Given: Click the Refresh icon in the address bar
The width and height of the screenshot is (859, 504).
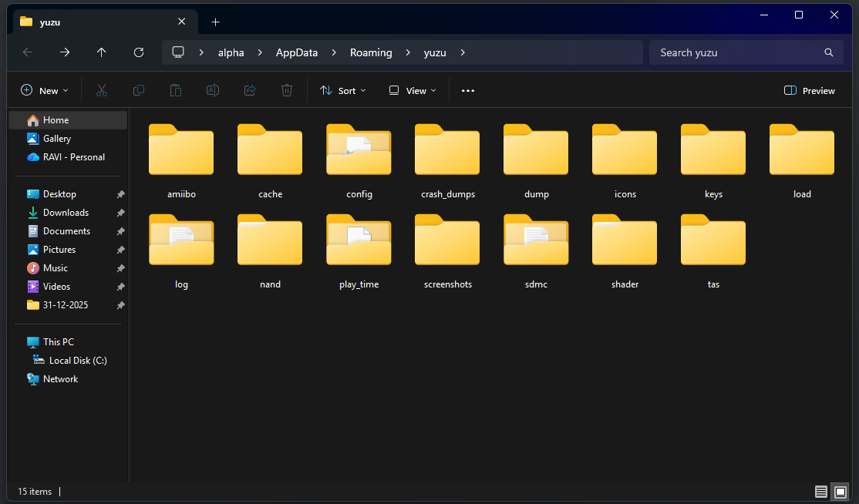Looking at the screenshot, I should click(x=139, y=52).
